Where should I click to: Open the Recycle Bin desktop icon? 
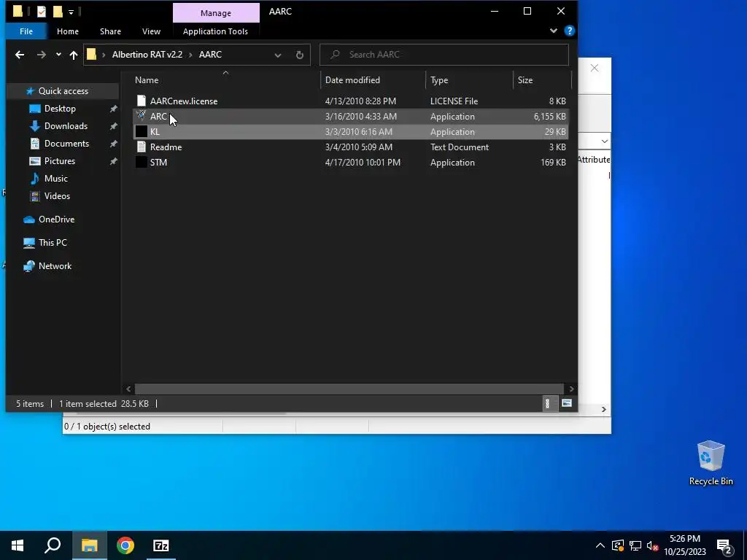(x=711, y=462)
